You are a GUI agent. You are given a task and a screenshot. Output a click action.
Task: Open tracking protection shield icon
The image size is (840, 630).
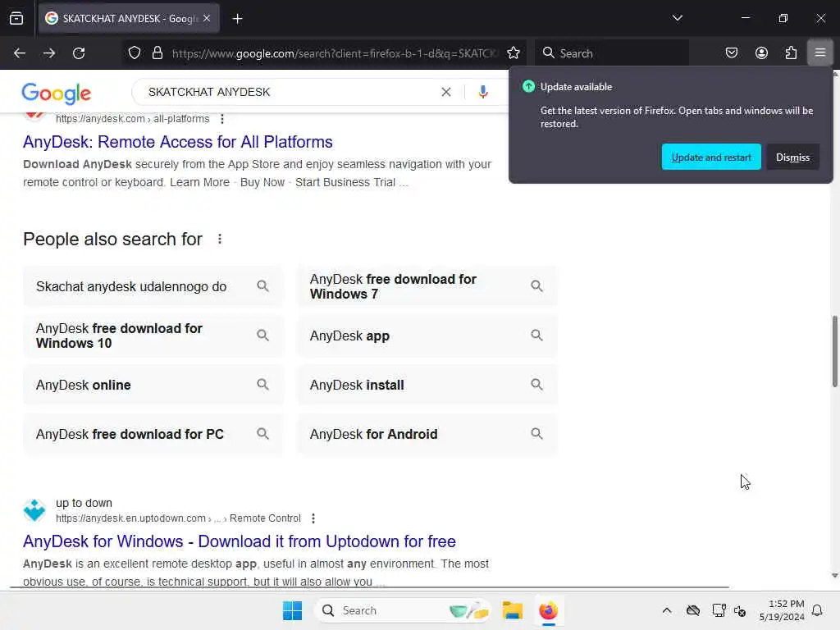[135, 53]
